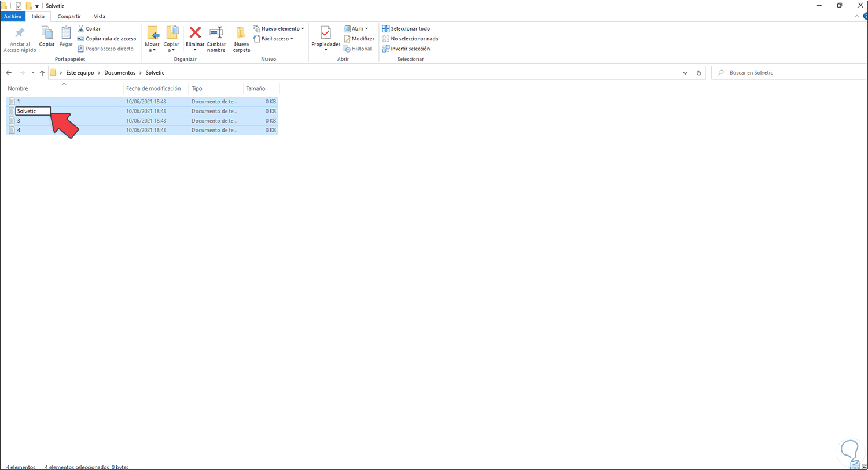Create a folder with Nueva carpeta
The height and width of the screenshot is (470, 868).
click(x=242, y=39)
